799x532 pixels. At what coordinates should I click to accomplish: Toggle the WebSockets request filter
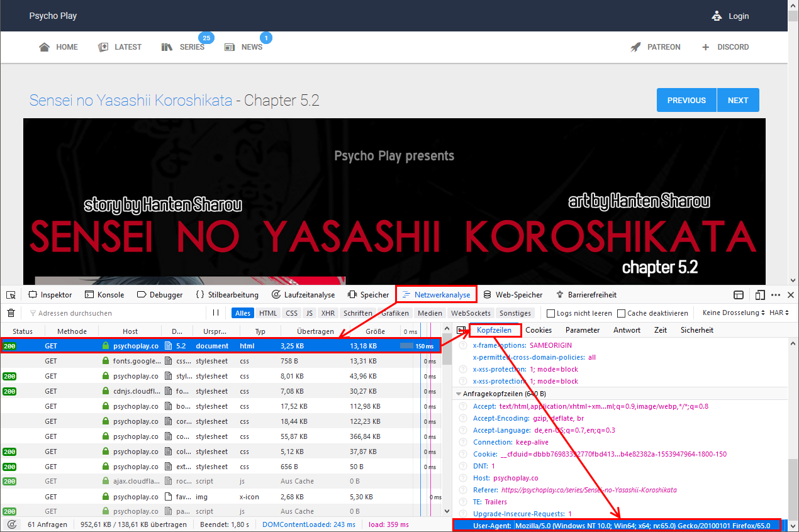[x=471, y=313]
